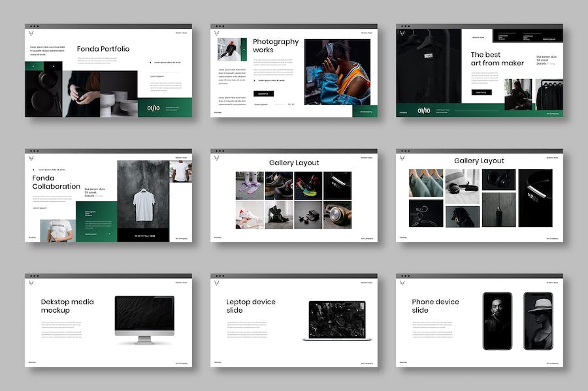Viewport: 588px width, 391px height.
Task: Click the logo on Fonda Collaboration slide
Action: [x=31, y=157]
